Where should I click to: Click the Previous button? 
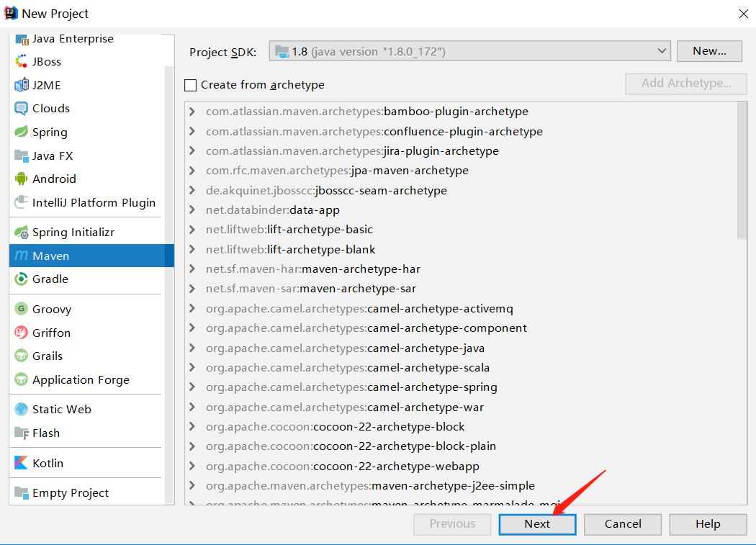452,524
